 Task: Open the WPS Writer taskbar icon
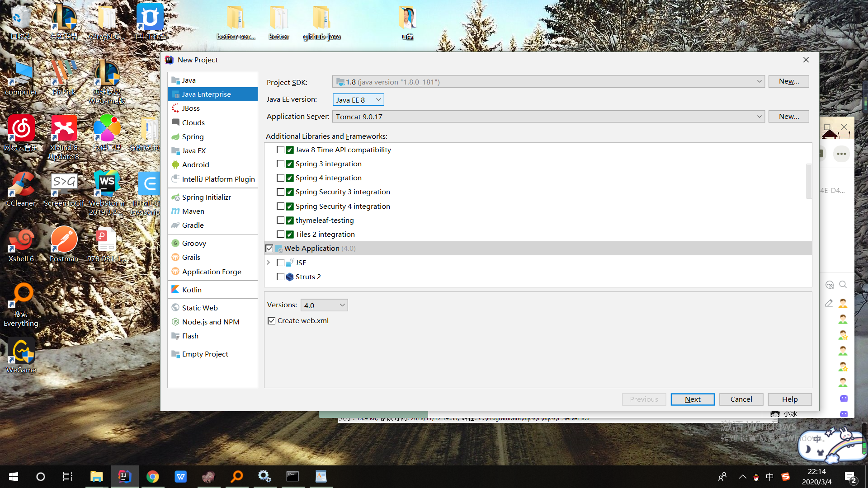pyautogui.click(x=180, y=476)
